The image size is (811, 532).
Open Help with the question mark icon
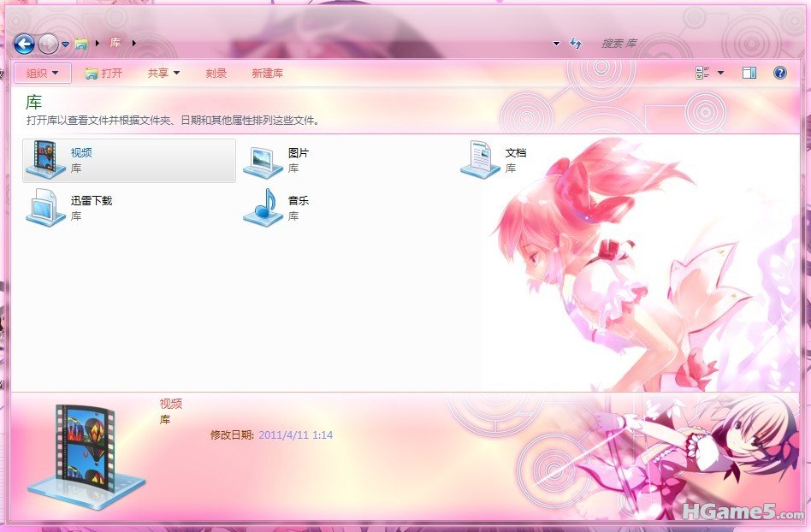(780, 73)
